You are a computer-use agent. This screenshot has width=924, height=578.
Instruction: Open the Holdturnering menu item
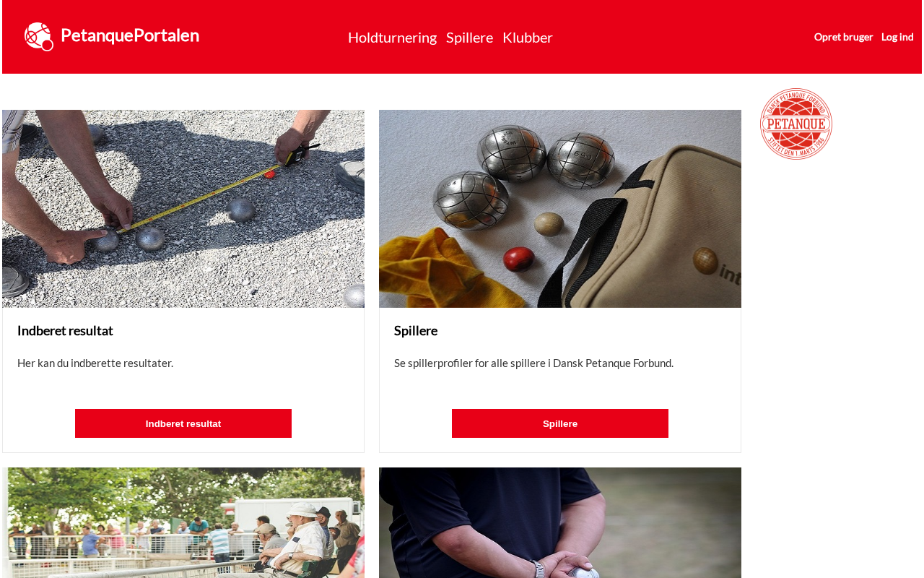392,37
